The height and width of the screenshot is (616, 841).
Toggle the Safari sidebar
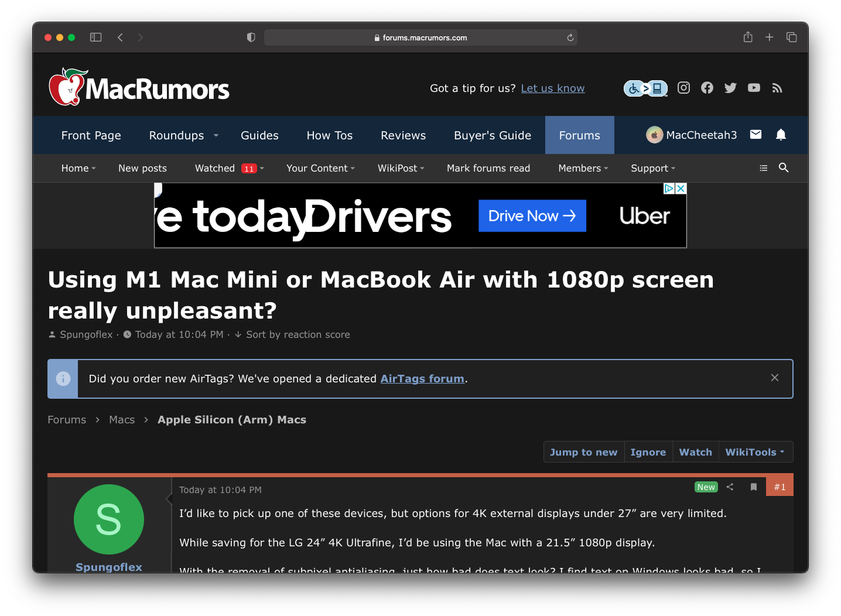tap(96, 37)
